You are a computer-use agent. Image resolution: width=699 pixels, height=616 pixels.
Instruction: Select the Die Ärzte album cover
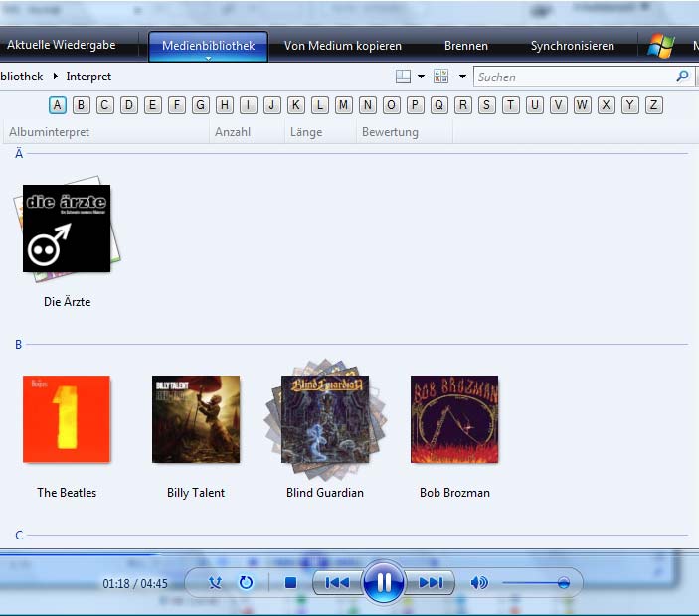pyautogui.click(x=67, y=229)
